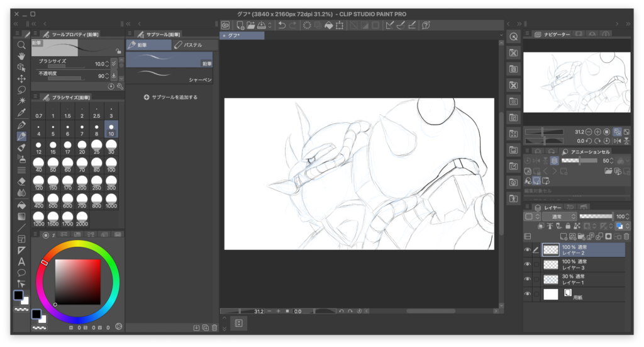Click the Undo arrow in command bar
This screenshot has width=644, height=347.
[282, 25]
